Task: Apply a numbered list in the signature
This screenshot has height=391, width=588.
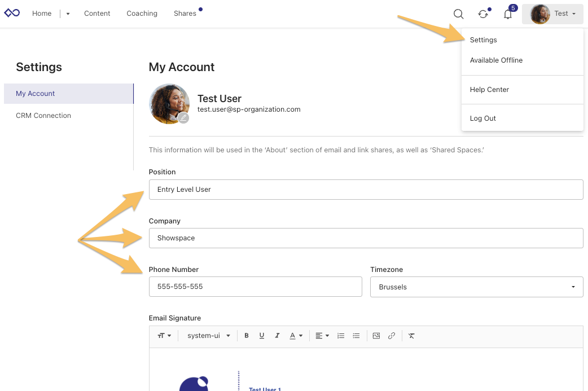Action: (341, 335)
